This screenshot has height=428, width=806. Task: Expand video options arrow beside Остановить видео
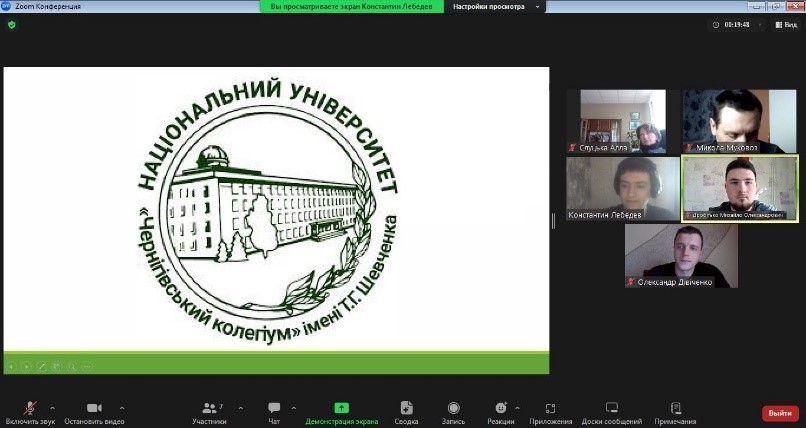122,408
